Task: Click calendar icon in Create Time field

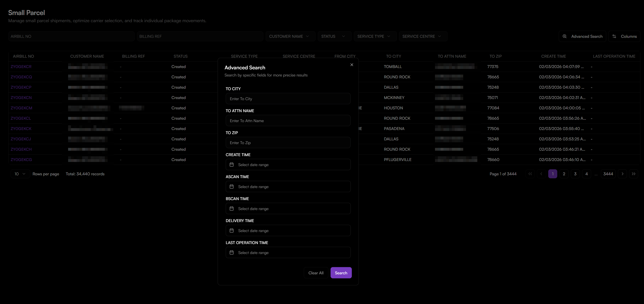Action: pyautogui.click(x=231, y=165)
